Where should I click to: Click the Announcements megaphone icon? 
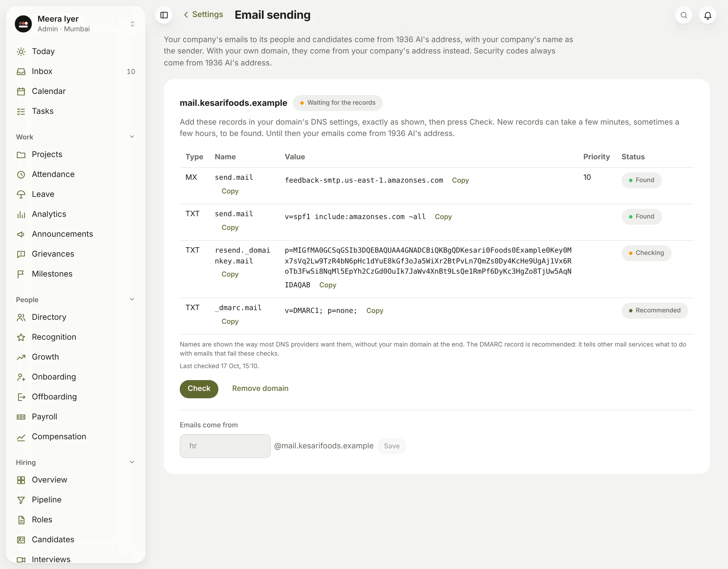coord(21,234)
